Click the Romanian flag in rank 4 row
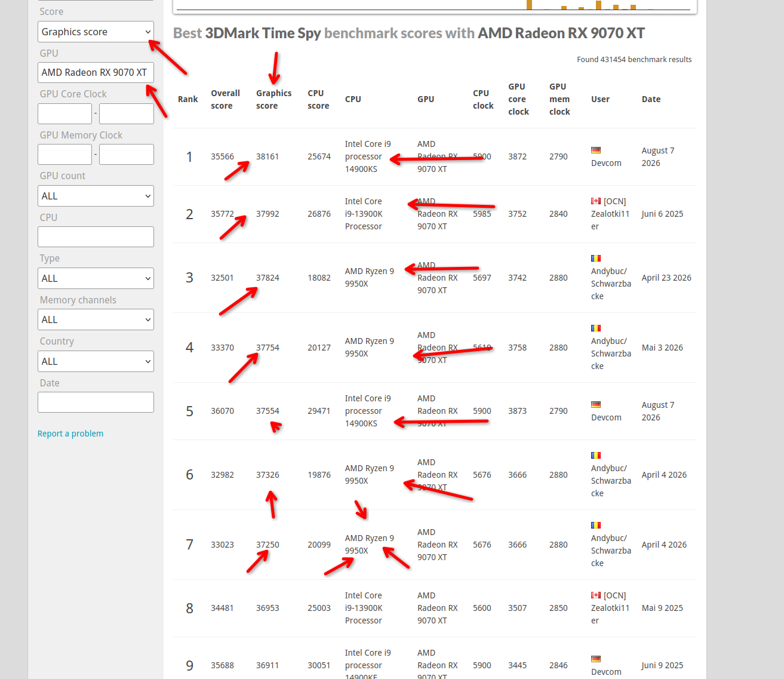 [x=596, y=328]
